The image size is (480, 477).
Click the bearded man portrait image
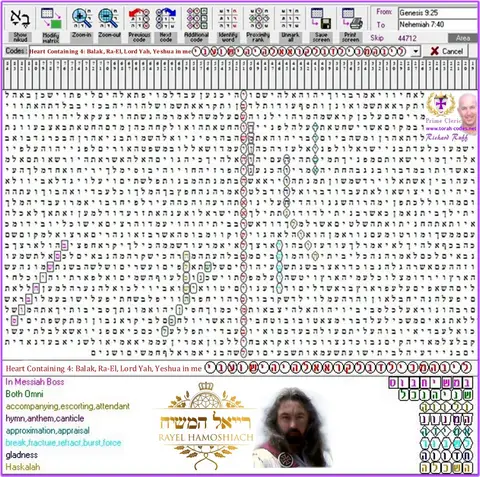click(x=293, y=427)
